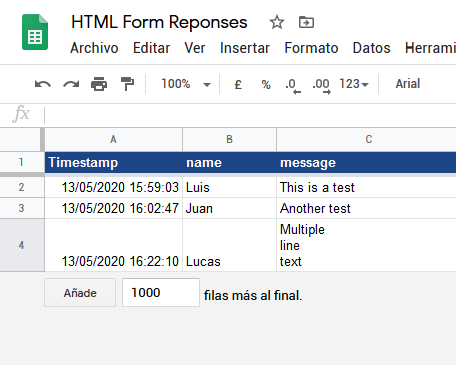Open the 123 number formats dropdown
This screenshot has width=456, height=365.
[x=354, y=84]
